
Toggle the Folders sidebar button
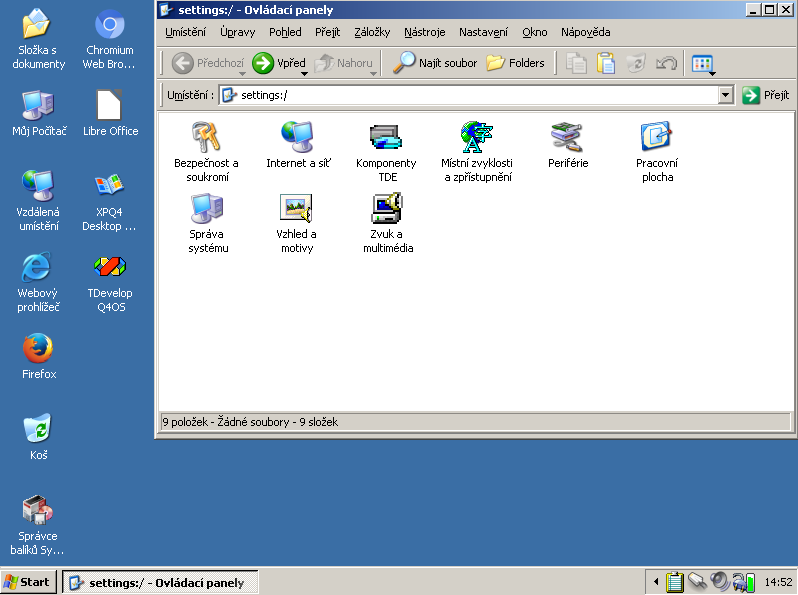515,63
